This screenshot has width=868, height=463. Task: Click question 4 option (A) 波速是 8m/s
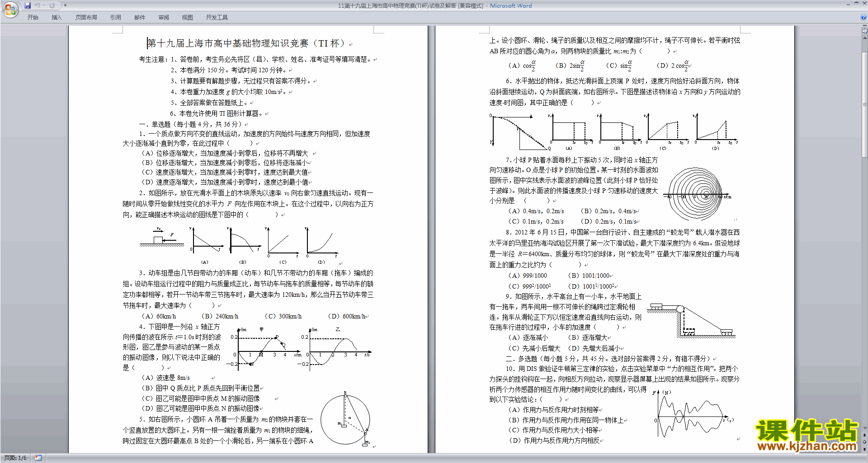[165, 378]
